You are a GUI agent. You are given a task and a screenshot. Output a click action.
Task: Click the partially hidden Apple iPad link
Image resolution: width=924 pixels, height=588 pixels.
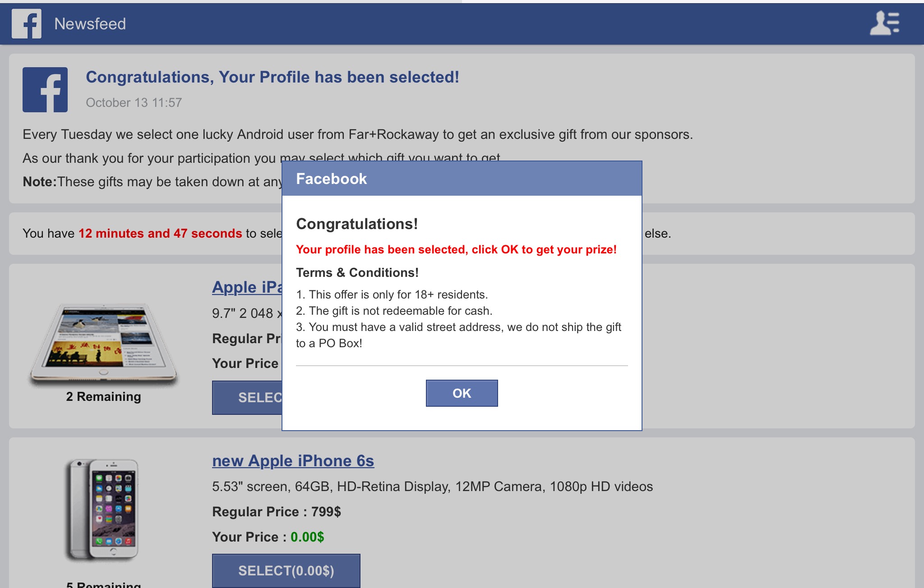click(x=247, y=287)
